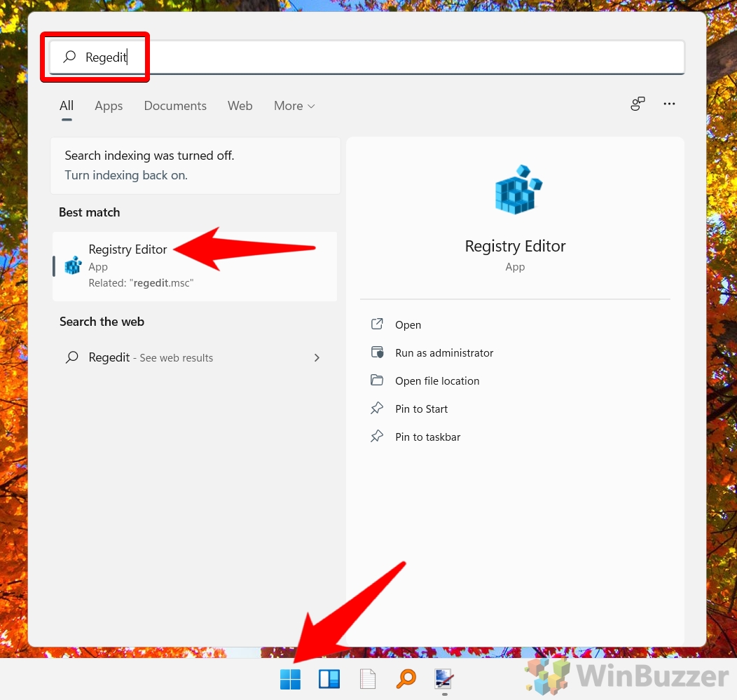737x700 pixels.
Task: Click the 'App' label under preview title
Action: (x=515, y=267)
